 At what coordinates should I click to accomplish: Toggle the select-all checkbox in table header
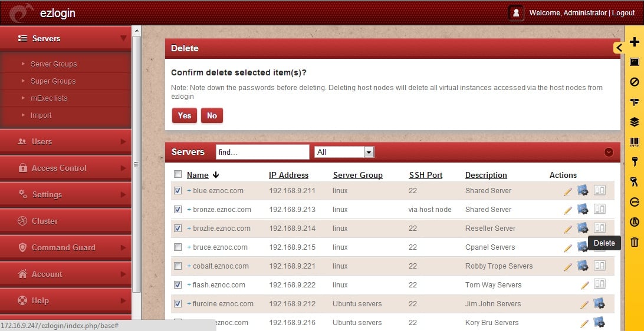(178, 174)
